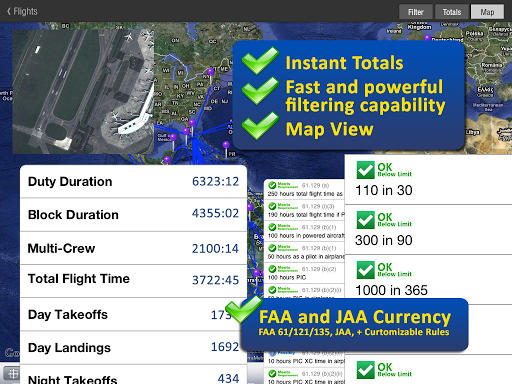Open the Day Landings row
The image size is (512, 384).
coord(133,348)
